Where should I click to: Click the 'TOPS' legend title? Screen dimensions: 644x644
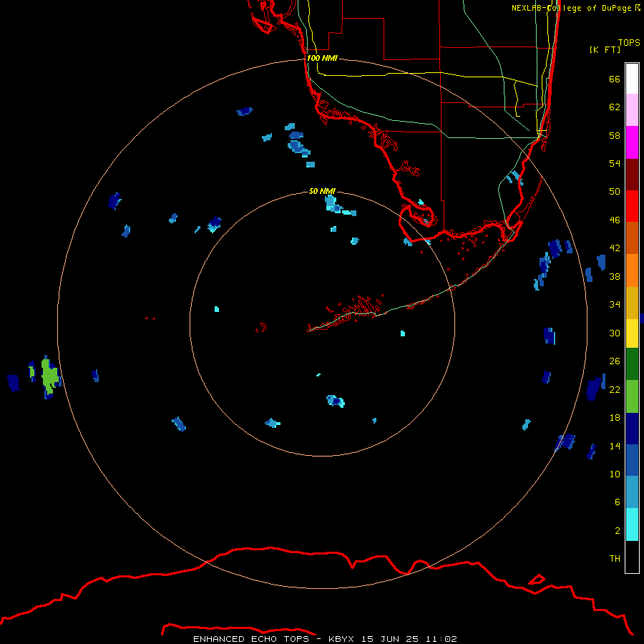point(629,42)
